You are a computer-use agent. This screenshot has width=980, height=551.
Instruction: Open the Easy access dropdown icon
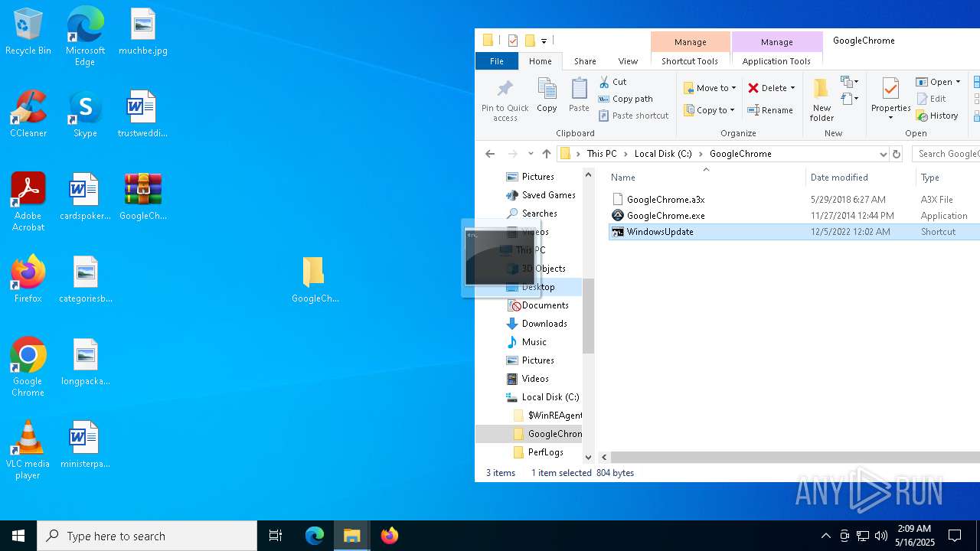pyautogui.click(x=849, y=99)
